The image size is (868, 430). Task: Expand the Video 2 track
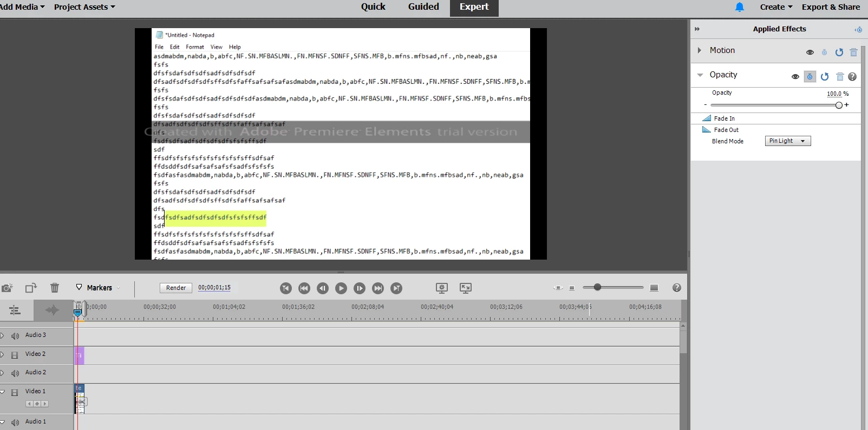pyautogui.click(x=2, y=355)
